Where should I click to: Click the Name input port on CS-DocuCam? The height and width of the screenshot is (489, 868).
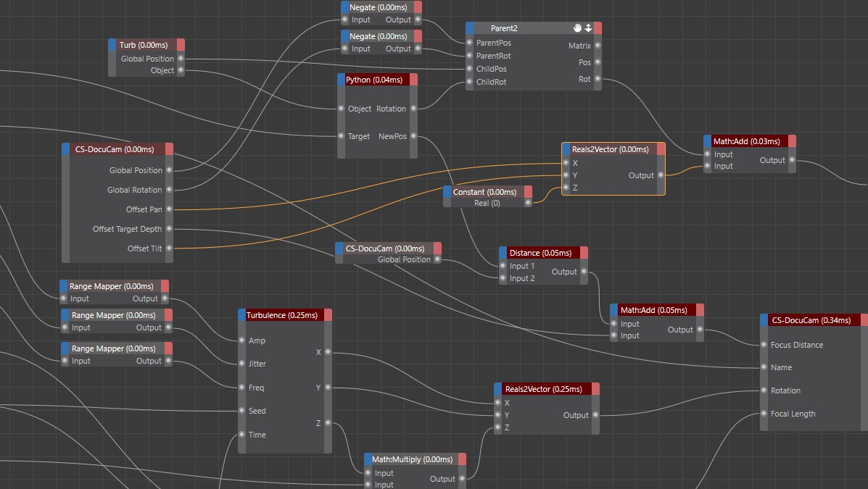click(x=764, y=367)
